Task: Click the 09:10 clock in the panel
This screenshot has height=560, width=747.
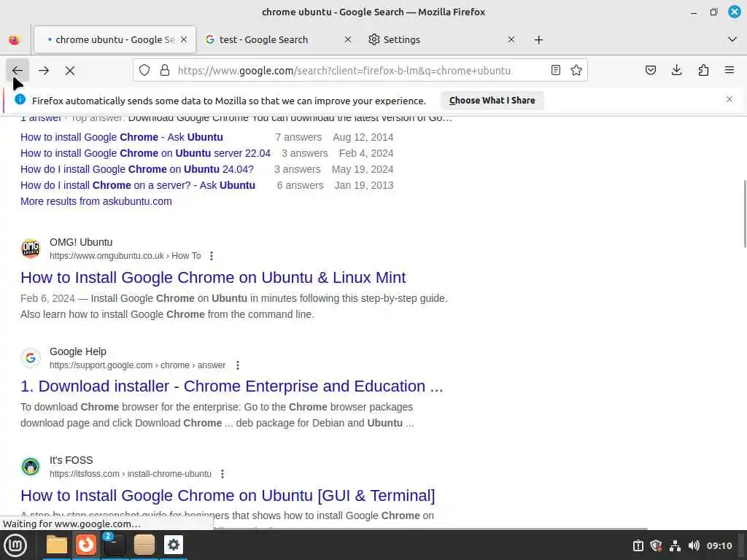Action: (719, 545)
